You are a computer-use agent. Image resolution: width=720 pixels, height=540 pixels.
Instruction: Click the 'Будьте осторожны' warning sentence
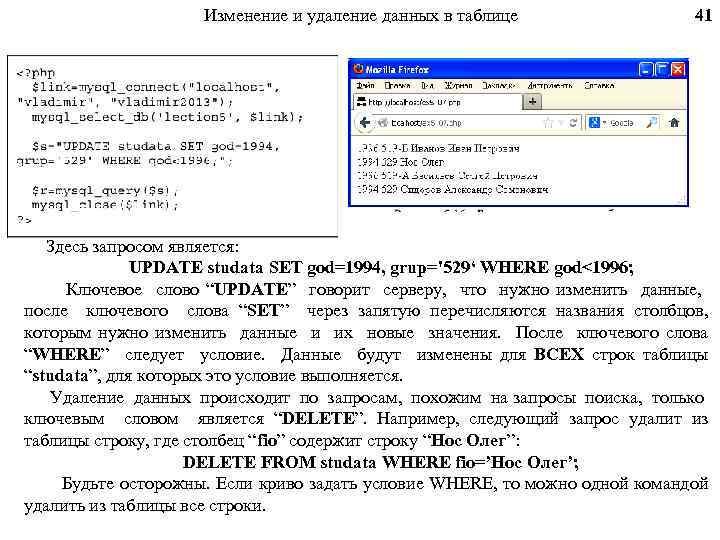135,484
